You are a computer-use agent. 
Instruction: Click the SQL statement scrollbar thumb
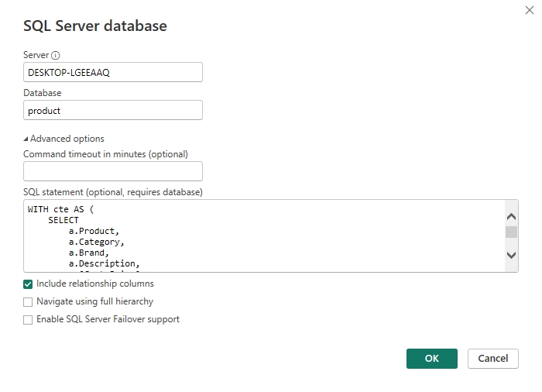click(x=511, y=232)
